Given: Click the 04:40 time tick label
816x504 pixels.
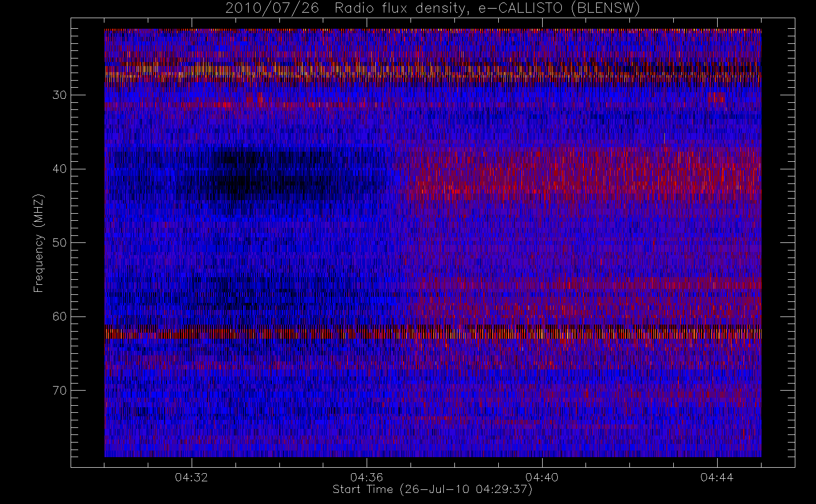Looking at the screenshot, I should [x=542, y=477].
